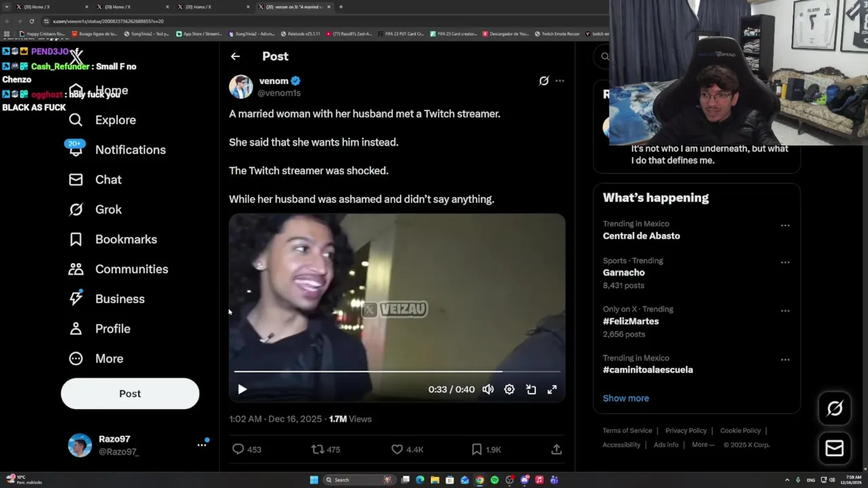
Task: Open venom username link
Action: tap(274, 81)
